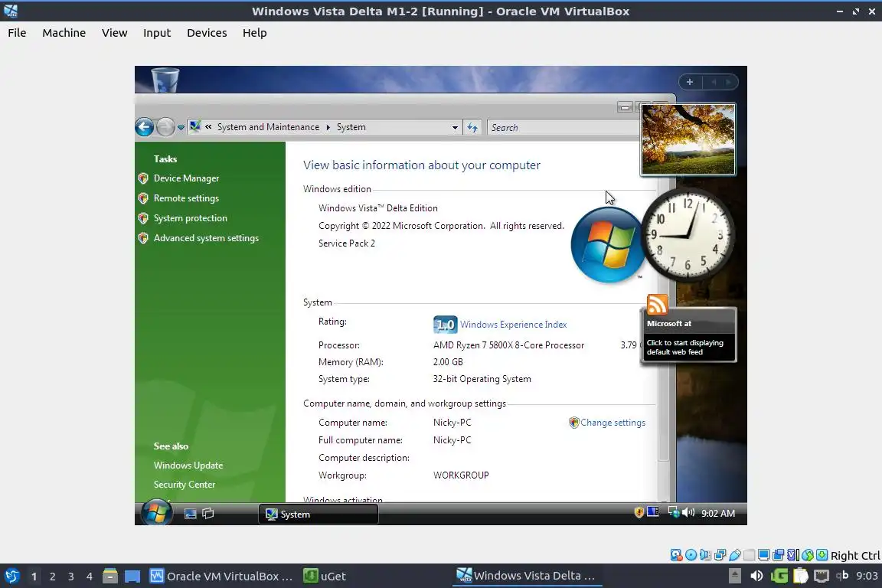Image resolution: width=882 pixels, height=588 pixels.
Task: Click Change settings link
Action: pyautogui.click(x=612, y=423)
